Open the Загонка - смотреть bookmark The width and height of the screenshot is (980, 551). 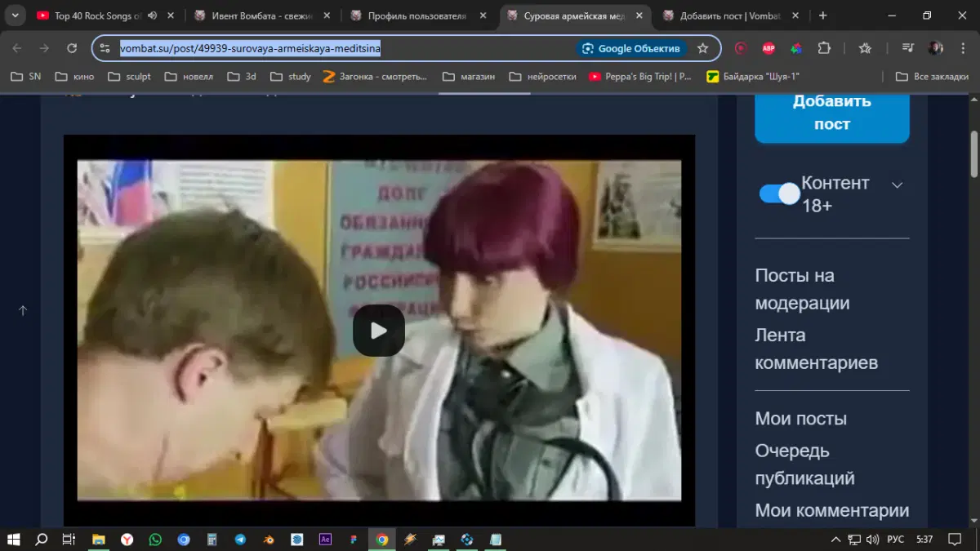(x=376, y=77)
